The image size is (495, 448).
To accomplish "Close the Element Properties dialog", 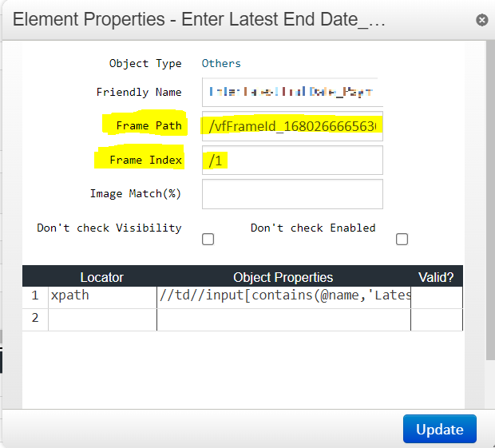I will 481,20.
